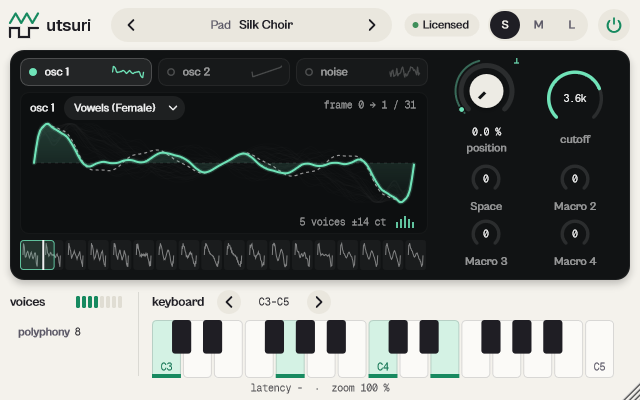The width and height of the screenshot is (640, 400).
Task: Click osc 1 waveform preview icon
Action: pos(128,72)
